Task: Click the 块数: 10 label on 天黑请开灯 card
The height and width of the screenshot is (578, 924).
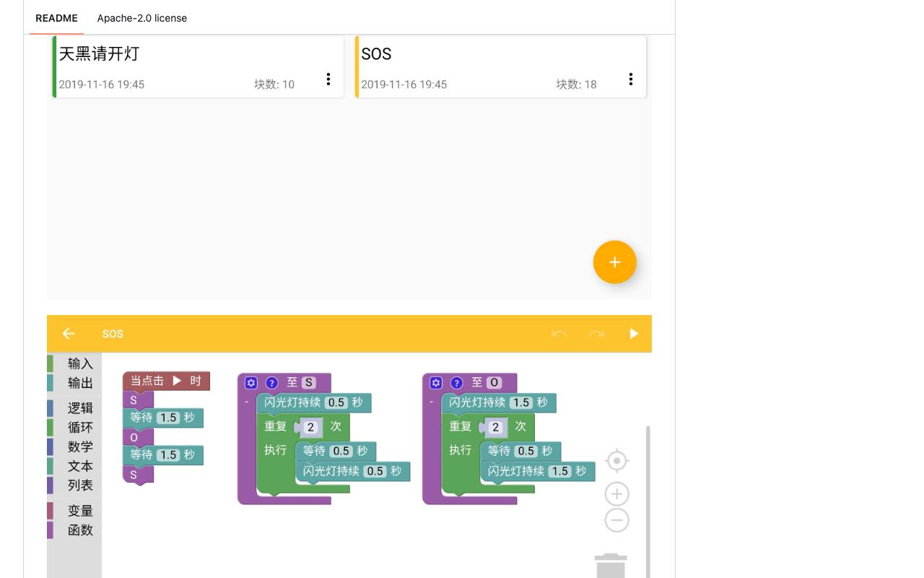Action: tap(274, 85)
